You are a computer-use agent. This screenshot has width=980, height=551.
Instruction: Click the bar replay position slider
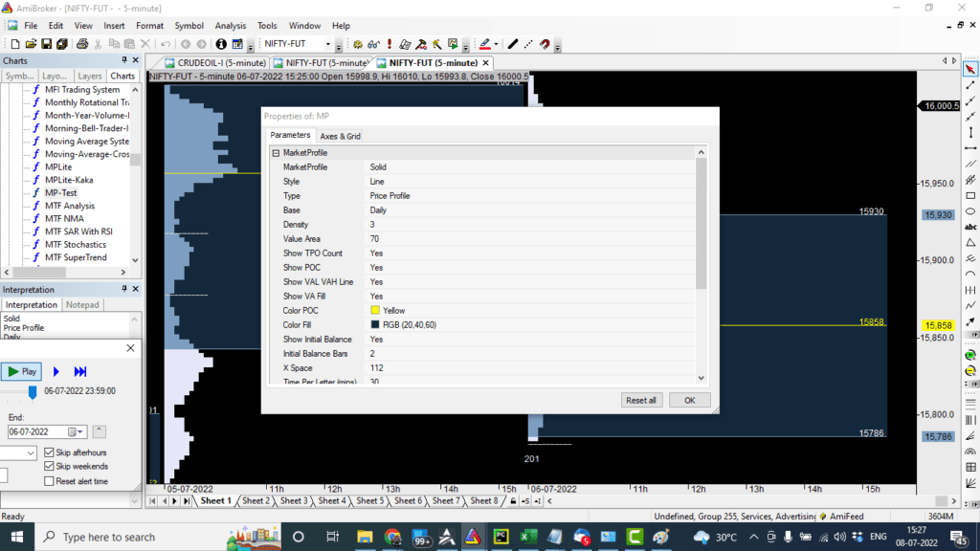(x=33, y=391)
